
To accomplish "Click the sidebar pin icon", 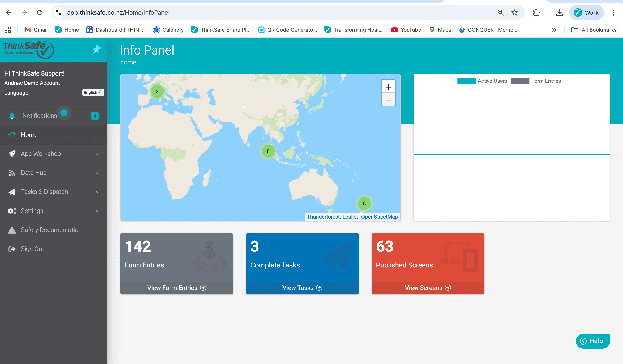I will click(x=97, y=49).
